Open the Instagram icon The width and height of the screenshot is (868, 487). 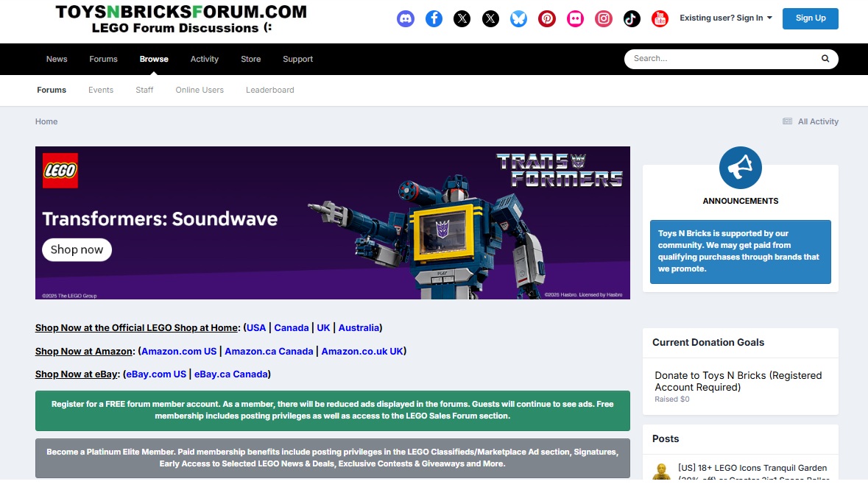(x=604, y=18)
